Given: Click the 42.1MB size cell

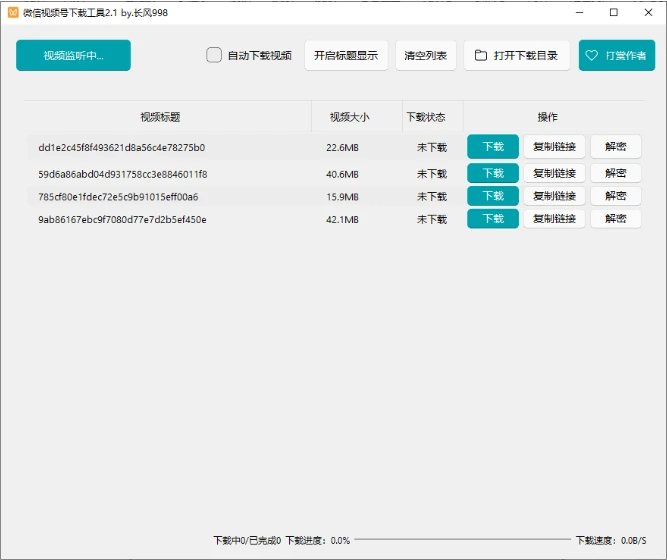Looking at the screenshot, I should [x=342, y=220].
